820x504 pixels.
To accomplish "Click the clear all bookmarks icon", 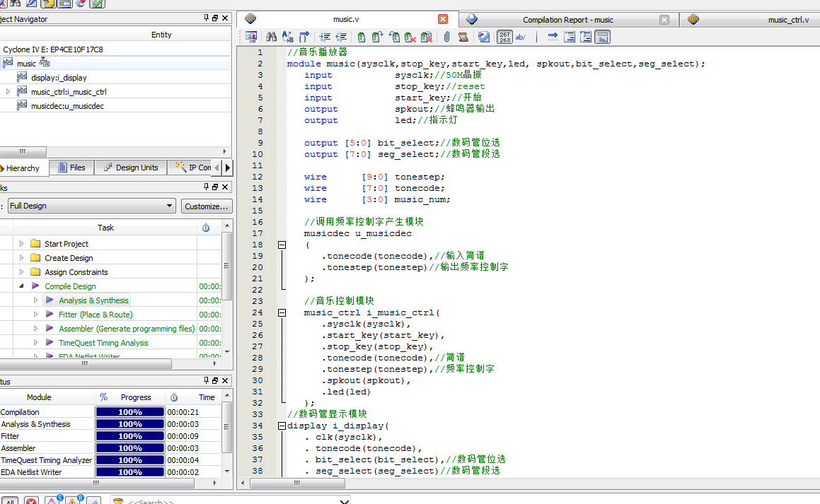I will [x=427, y=37].
